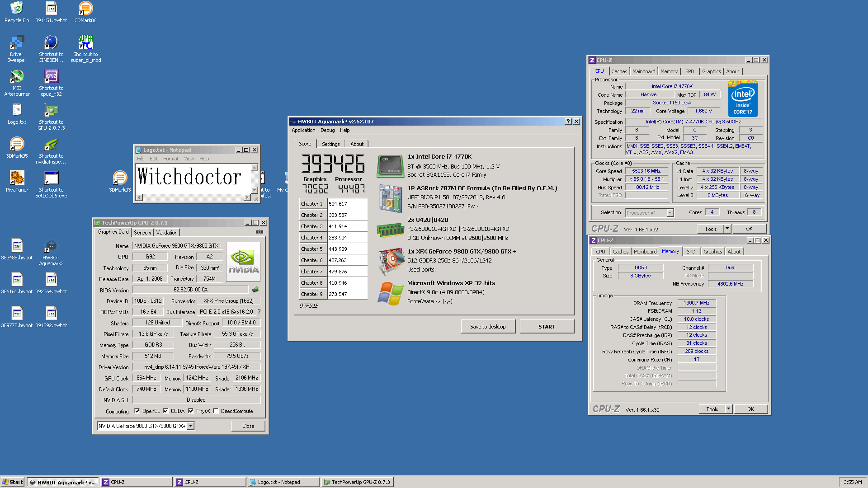Open the Recycle Bin desktop icon
Image resolution: width=868 pixels, height=488 pixels.
pyautogui.click(x=17, y=12)
